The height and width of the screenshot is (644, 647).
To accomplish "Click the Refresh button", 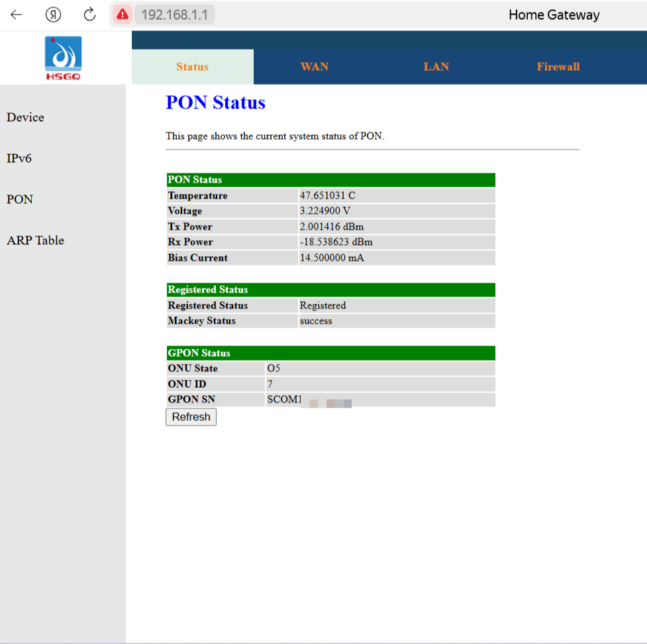I will click(191, 417).
